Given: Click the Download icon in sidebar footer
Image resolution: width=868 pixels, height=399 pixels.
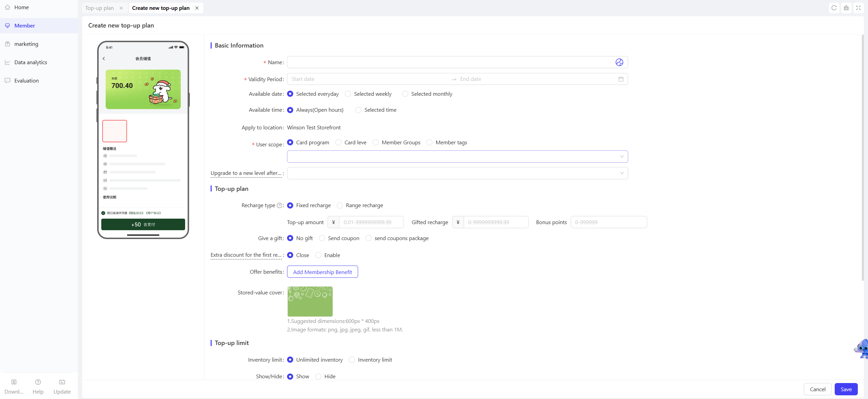Looking at the screenshot, I should [x=14, y=382].
